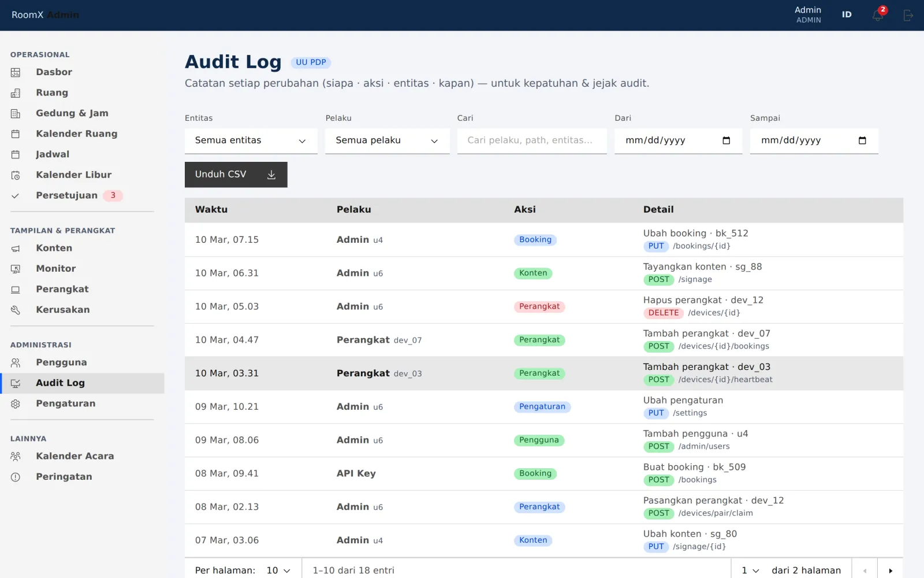The width and height of the screenshot is (924, 578).
Task: Open notifications bell with badge
Action: pyautogui.click(x=878, y=15)
